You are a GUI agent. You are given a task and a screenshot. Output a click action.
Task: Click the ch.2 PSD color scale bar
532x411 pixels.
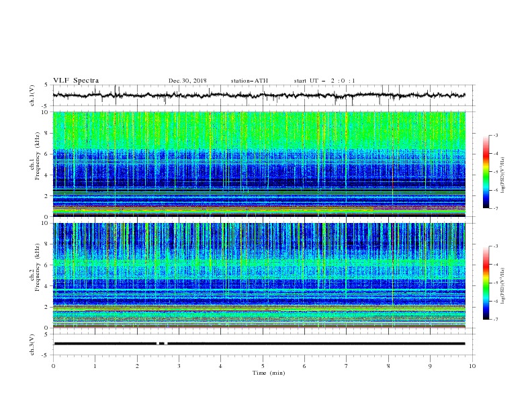click(486, 283)
